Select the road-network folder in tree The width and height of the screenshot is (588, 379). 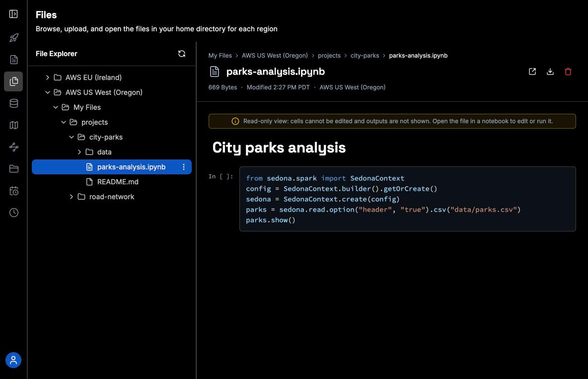(x=112, y=197)
